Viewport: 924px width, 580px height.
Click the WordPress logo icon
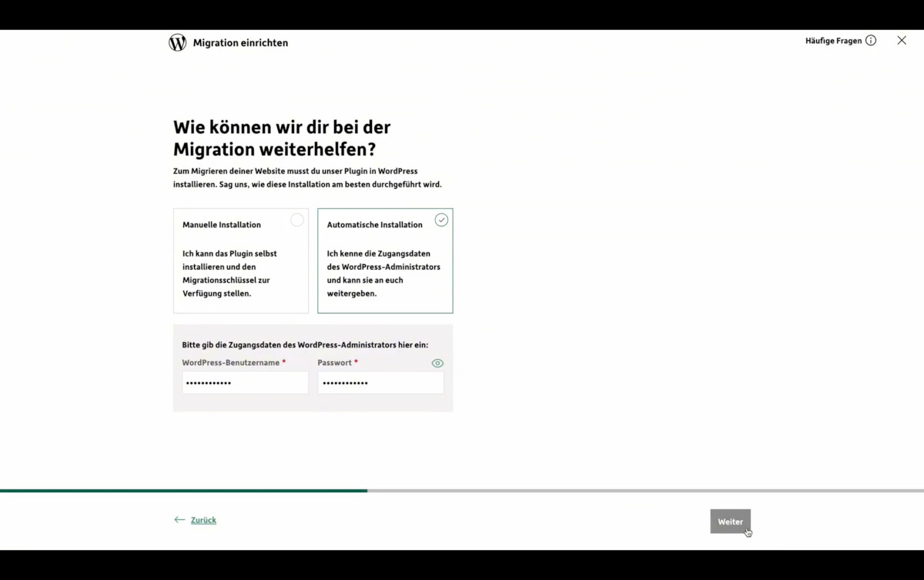click(177, 42)
